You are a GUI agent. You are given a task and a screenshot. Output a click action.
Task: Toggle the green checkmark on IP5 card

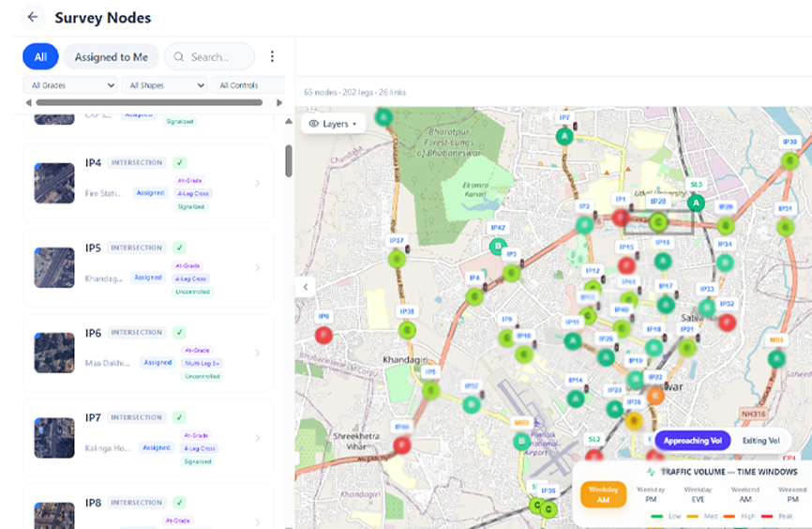pos(180,248)
